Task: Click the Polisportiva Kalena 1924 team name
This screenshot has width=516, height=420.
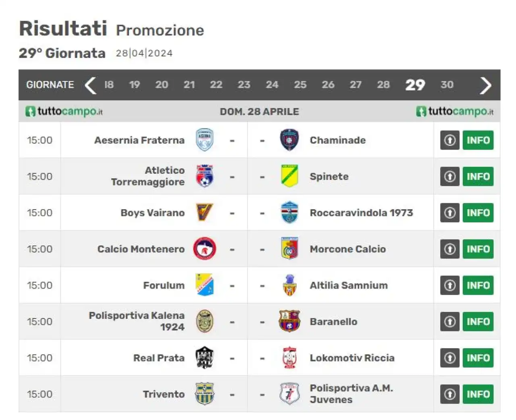Action: 137,321
